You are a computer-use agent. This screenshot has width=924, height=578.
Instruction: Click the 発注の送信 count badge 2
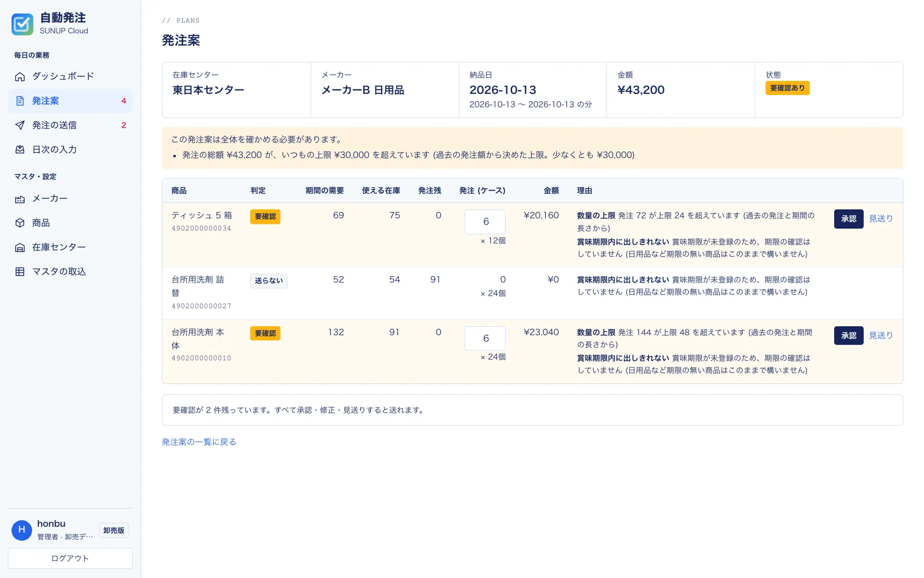(124, 125)
